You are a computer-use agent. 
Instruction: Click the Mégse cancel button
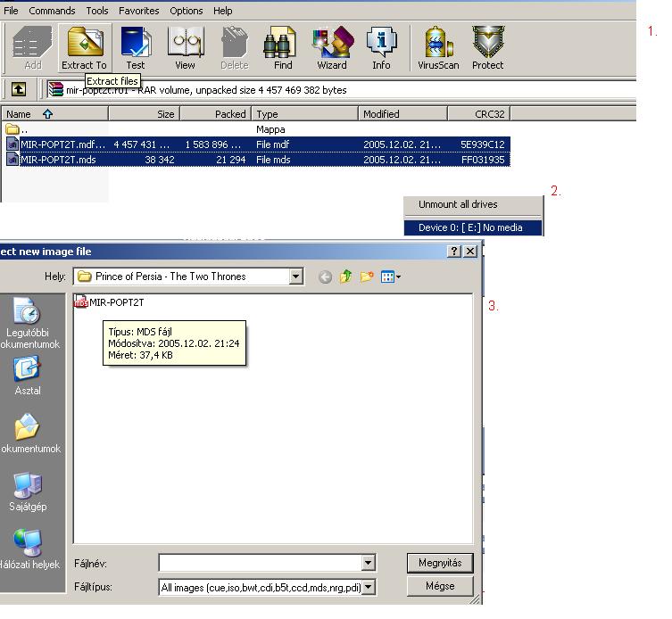439,586
